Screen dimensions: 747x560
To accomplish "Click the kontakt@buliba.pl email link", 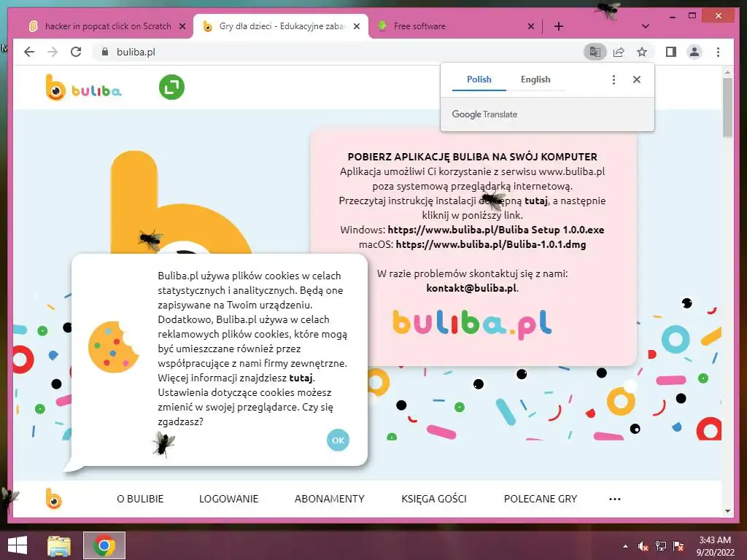I will pos(471,288).
